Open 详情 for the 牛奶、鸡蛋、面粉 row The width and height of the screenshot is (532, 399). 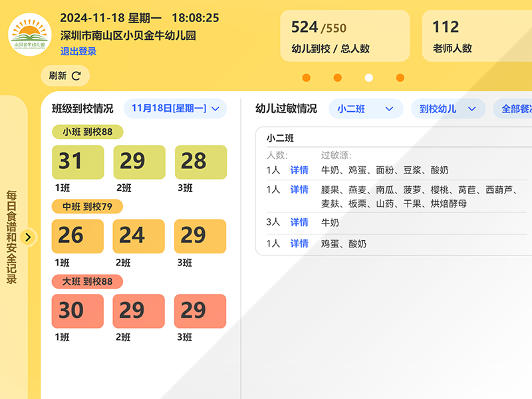tap(299, 170)
